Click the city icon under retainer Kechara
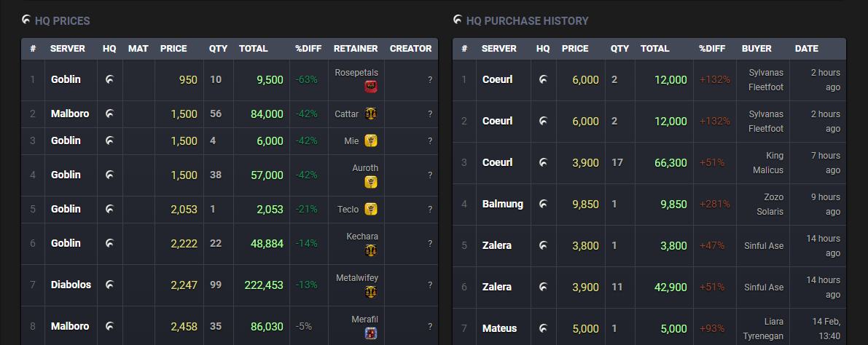 click(x=370, y=250)
